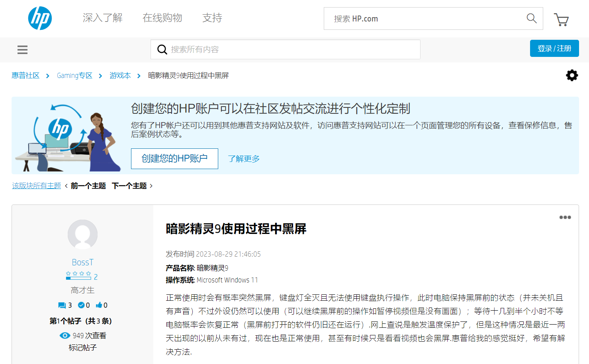Open the gear options menu
589x364 pixels.
(x=572, y=75)
